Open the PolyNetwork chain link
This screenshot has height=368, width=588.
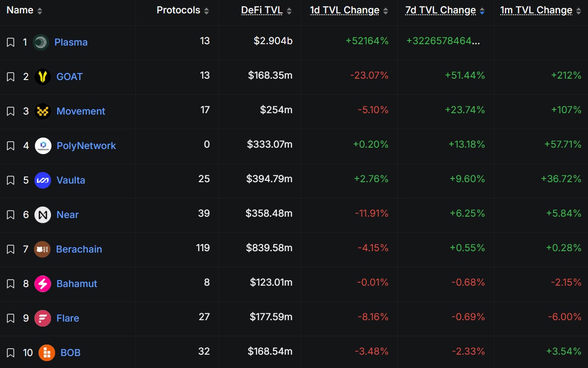click(86, 146)
